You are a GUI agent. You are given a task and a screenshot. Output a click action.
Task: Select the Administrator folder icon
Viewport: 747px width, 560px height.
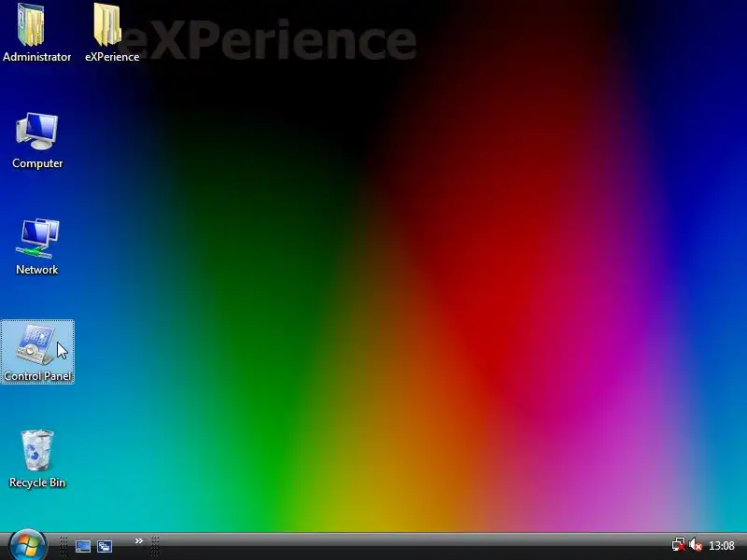pyautogui.click(x=32, y=25)
